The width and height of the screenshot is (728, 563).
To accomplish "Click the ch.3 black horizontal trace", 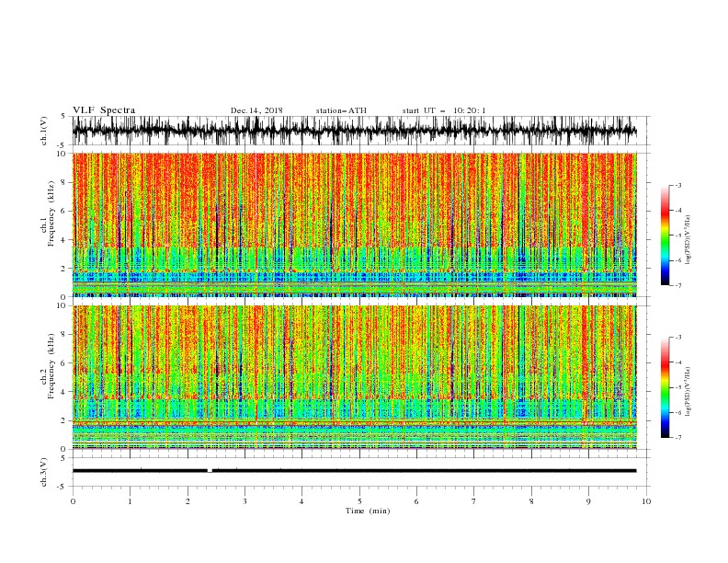I will coord(354,471).
